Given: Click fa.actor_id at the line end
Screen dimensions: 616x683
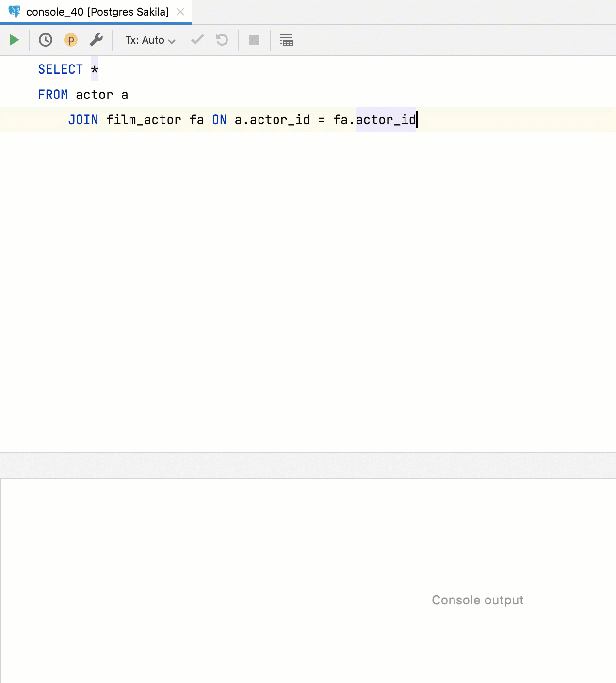Looking at the screenshot, I should point(374,120).
